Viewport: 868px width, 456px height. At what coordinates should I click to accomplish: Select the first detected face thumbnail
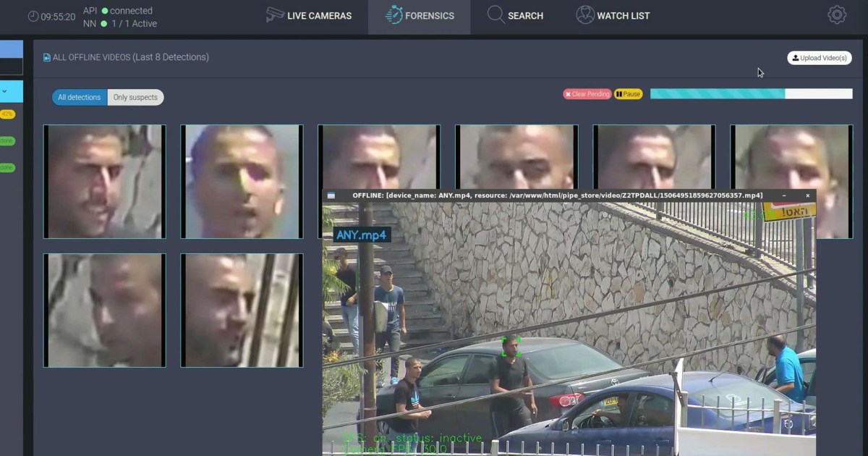(104, 181)
